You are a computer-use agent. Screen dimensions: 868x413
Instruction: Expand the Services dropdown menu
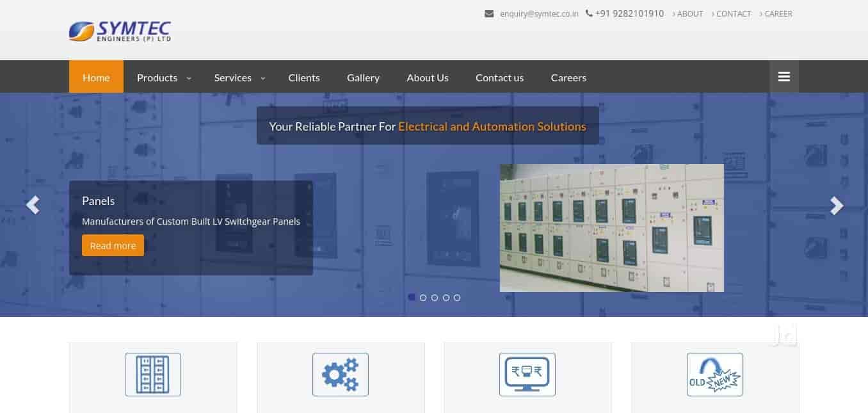[239, 77]
